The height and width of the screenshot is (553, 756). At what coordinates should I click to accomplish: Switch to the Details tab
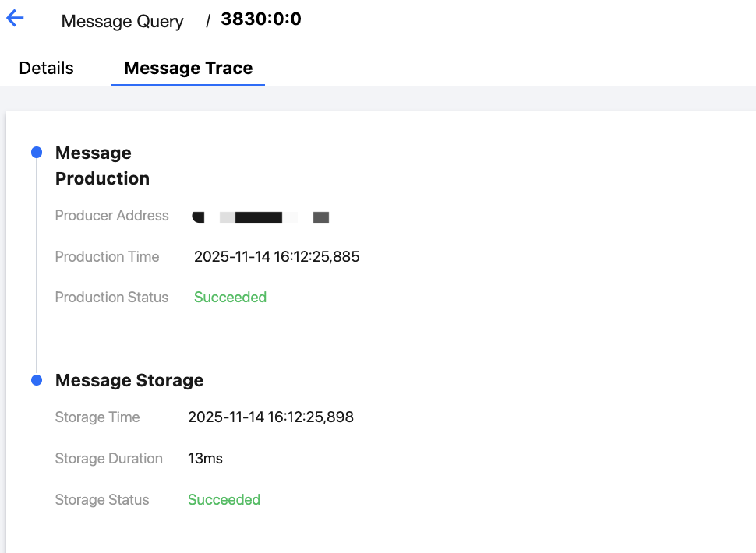coord(46,68)
